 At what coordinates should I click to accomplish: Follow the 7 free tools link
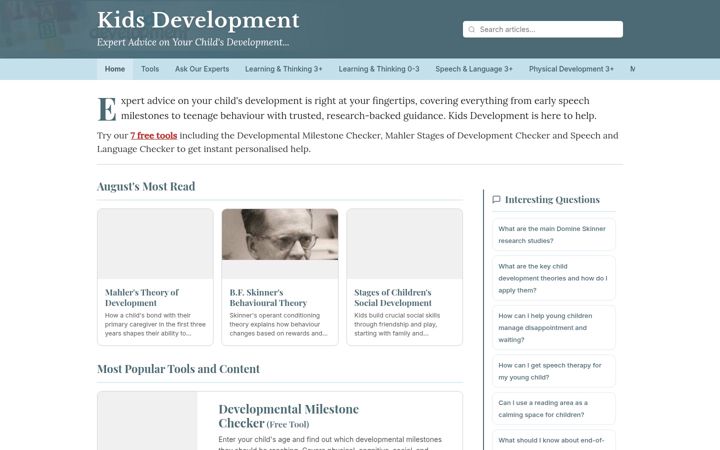(153, 135)
